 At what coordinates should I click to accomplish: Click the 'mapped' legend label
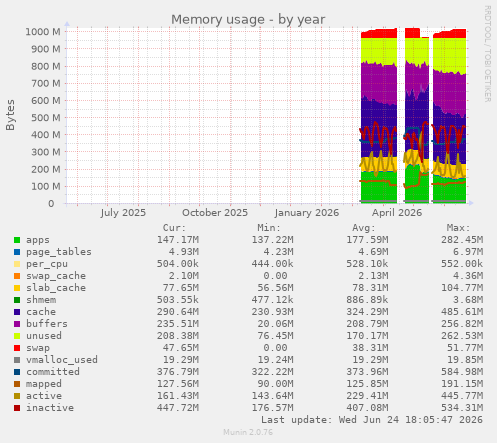click(44, 384)
